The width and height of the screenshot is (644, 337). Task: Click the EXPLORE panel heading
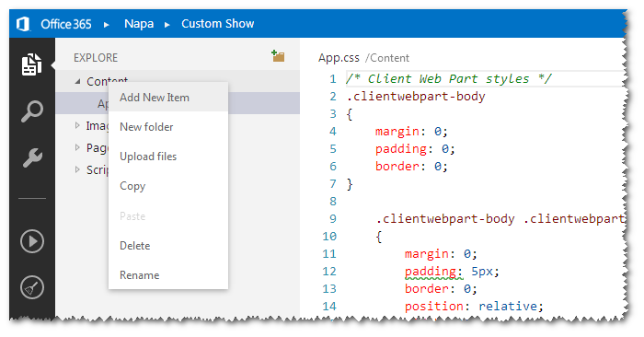pos(96,57)
